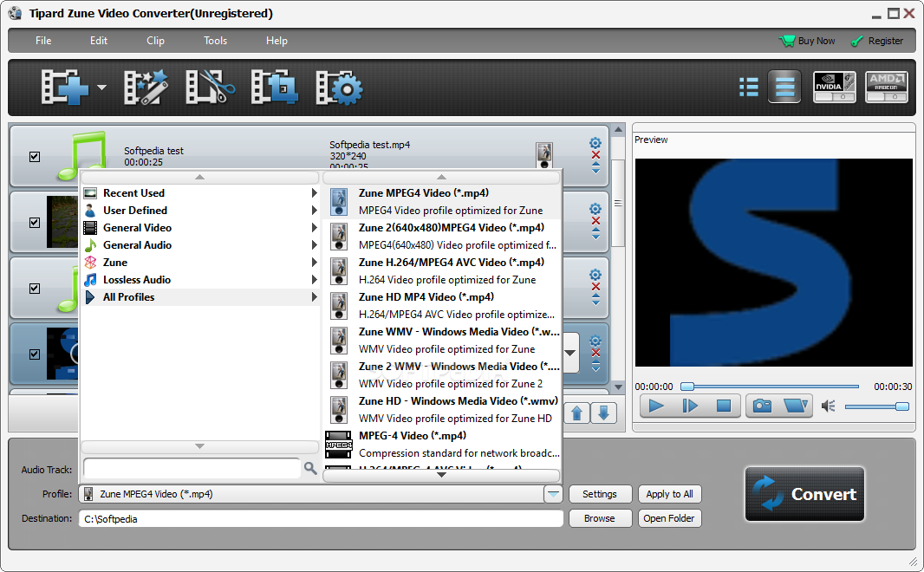Open settings gear for third file row
This screenshot has width=924, height=572.
click(595, 275)
